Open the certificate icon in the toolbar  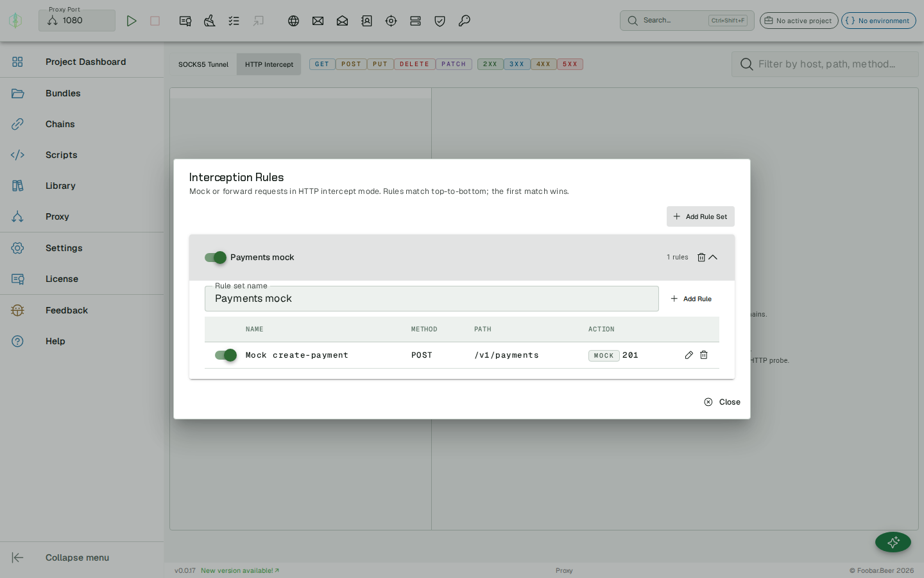(x=185, y=21)
